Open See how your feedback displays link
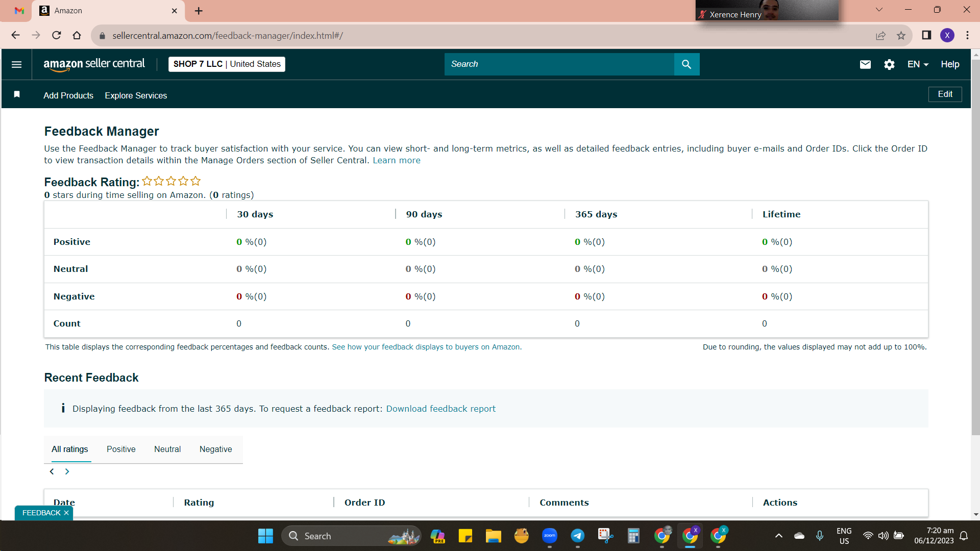This screenshot has height=551, width=980. tap(427, 347)
